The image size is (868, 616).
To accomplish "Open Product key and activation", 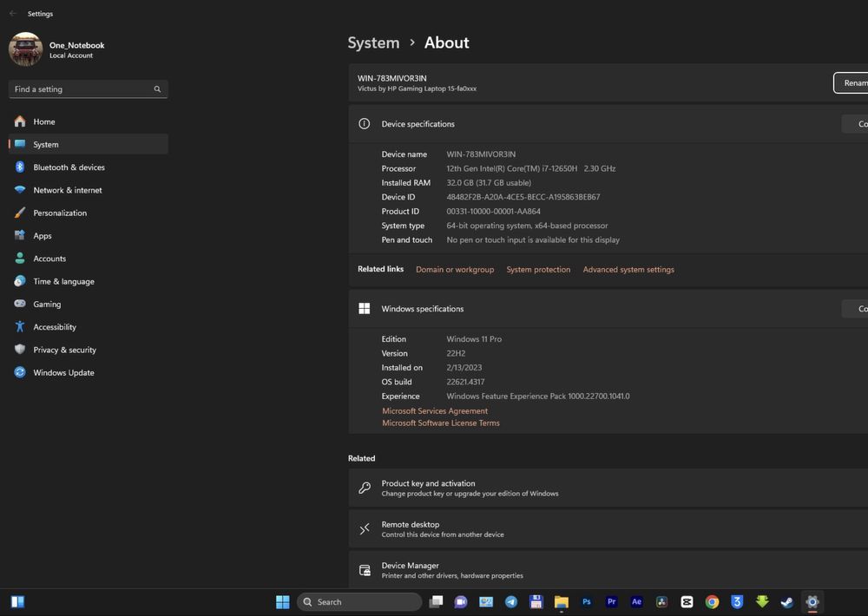I will tap(608, 488).
